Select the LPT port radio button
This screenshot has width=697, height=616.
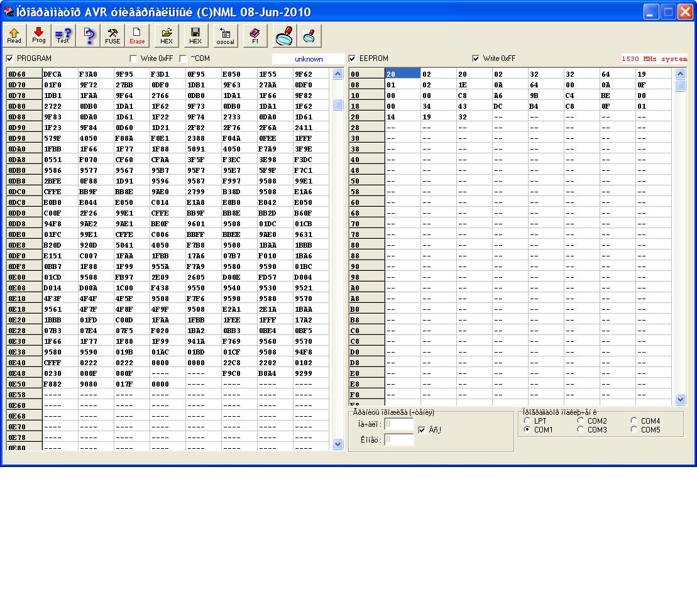527,421
